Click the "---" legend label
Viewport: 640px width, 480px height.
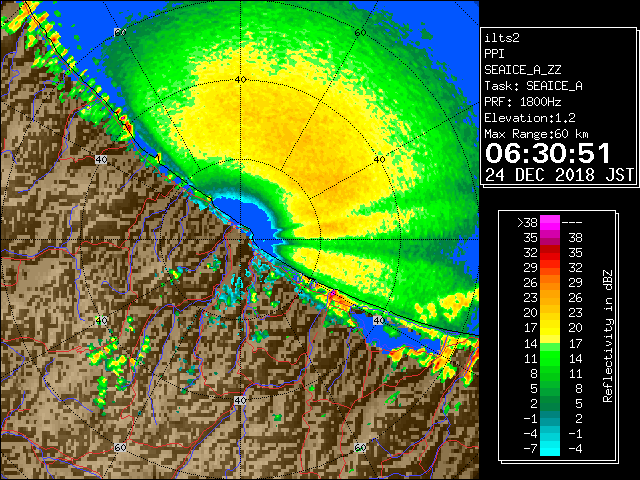pyautogui.click(x=572, y=222)
